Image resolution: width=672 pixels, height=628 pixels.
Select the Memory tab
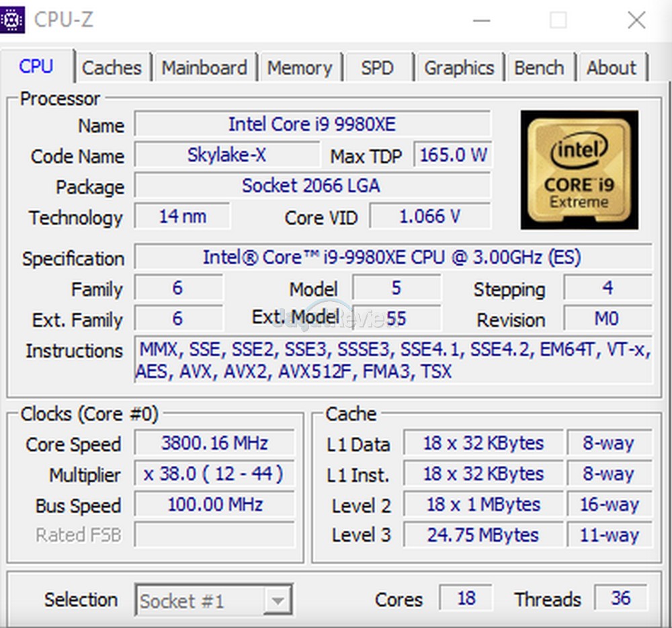[300, 68]
